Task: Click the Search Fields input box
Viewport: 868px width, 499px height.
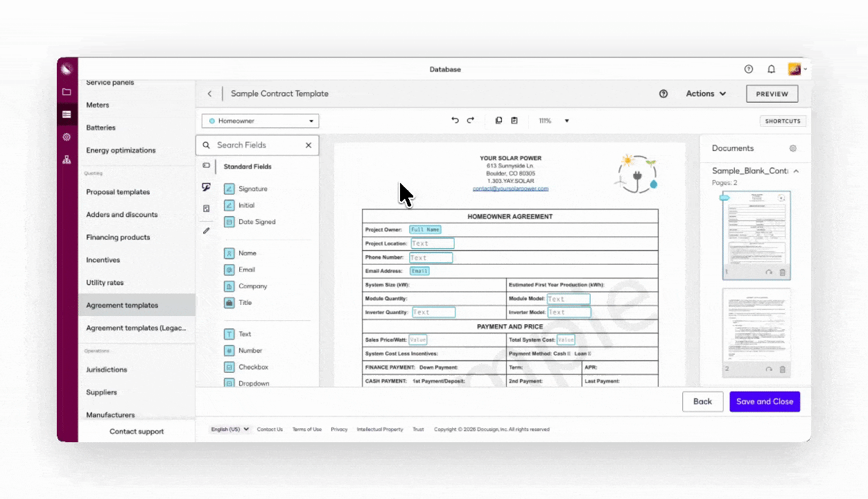Action: (257, 146)
